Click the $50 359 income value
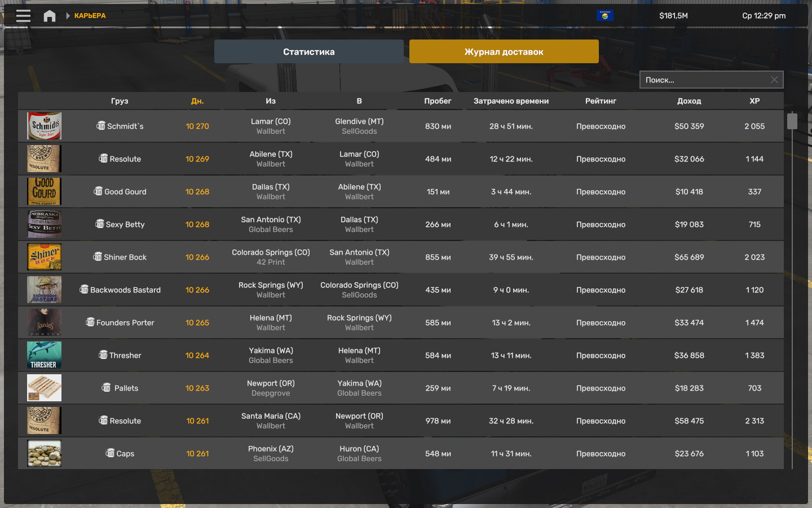This screenshot has width=812, height=508. (x=689, y=126)
